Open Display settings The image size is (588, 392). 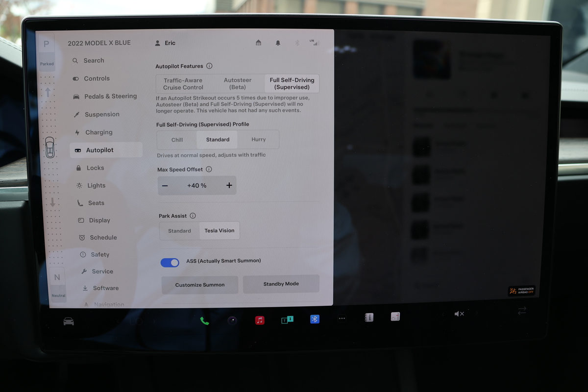point(94,220)
